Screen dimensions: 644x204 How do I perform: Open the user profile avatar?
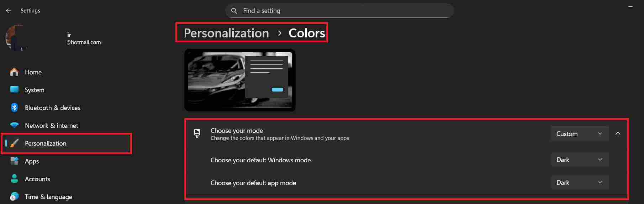pyautogui.click(x=18, y=38)
